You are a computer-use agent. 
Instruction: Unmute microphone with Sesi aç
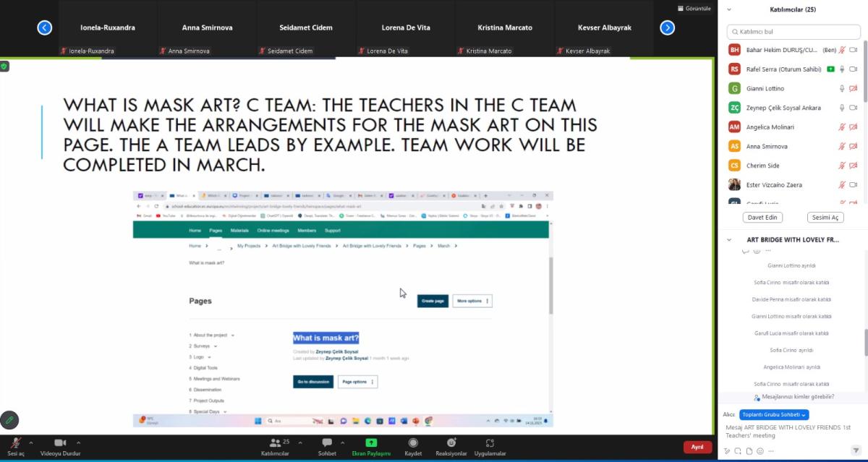[15, 442]
